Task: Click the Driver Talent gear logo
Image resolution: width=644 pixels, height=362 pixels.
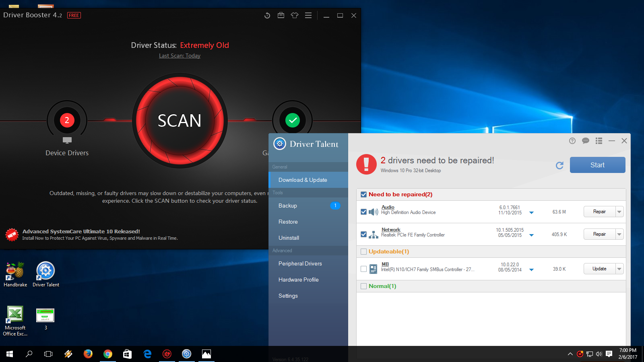Action: click(x=280, y=144)
